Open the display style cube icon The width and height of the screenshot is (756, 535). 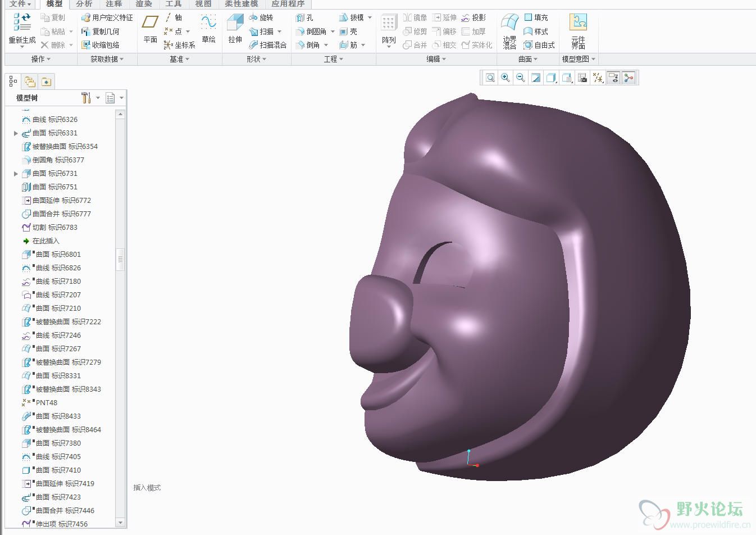[551, 78]
